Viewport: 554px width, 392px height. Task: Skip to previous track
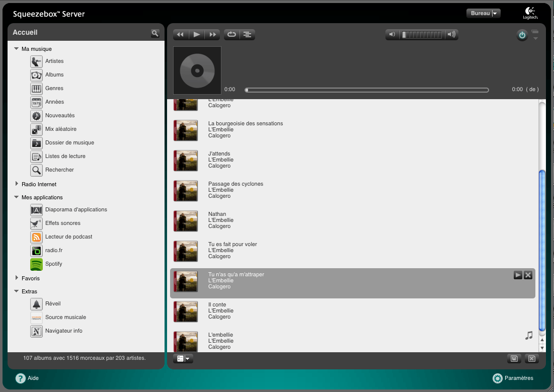pos(181,34)
